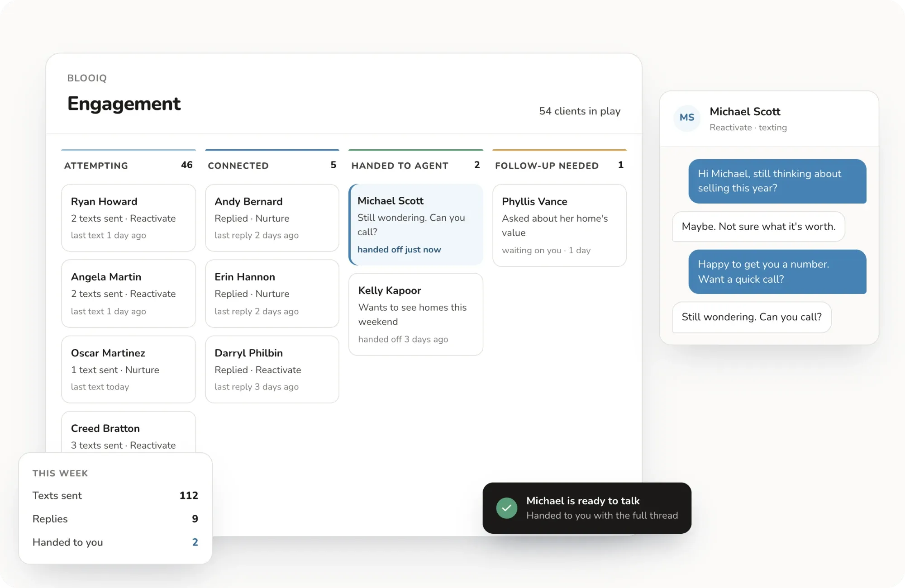This screenshot has width=905, height=588.
Task: Select the highlighted Michael Scott card
Action: (416, 224)
